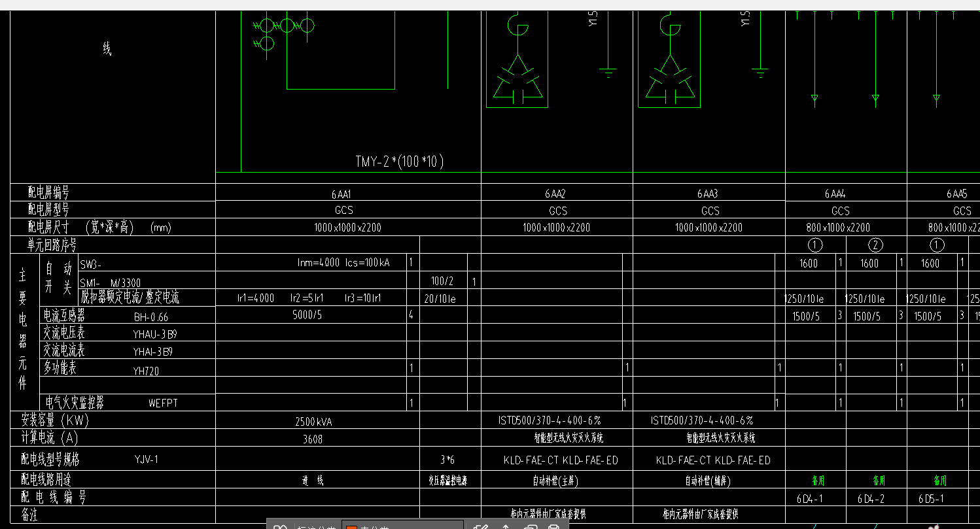980x529 pixels.
Task: Click KLD-FAE-CT KLD-FAE-ED in 6AA2 column
Action: (561, 460)
